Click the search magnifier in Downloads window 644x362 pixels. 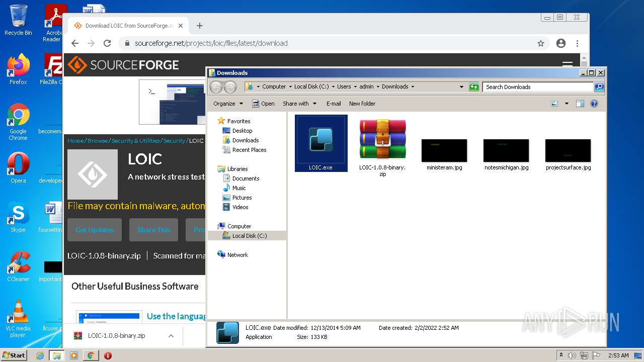click(x=599, y=87)
